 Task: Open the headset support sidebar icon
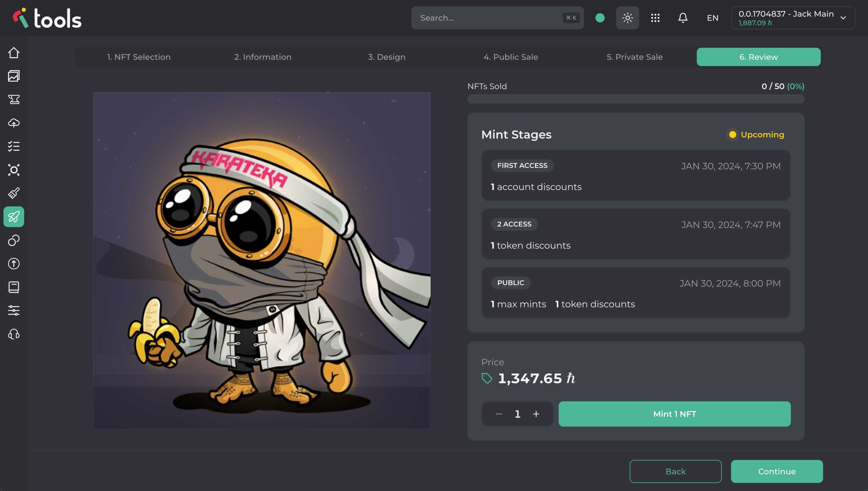[14, 334]
